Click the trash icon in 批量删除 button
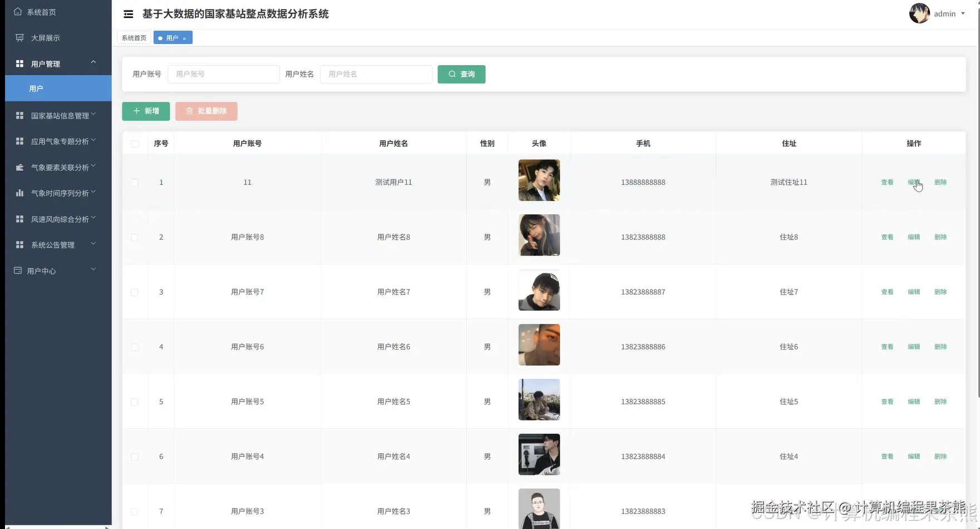 (189, 111)
